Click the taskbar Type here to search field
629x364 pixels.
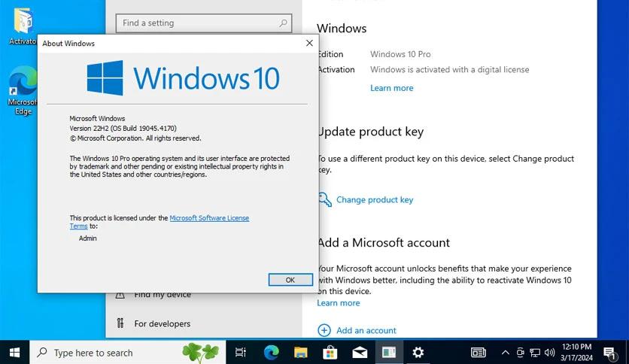[105, 352]
